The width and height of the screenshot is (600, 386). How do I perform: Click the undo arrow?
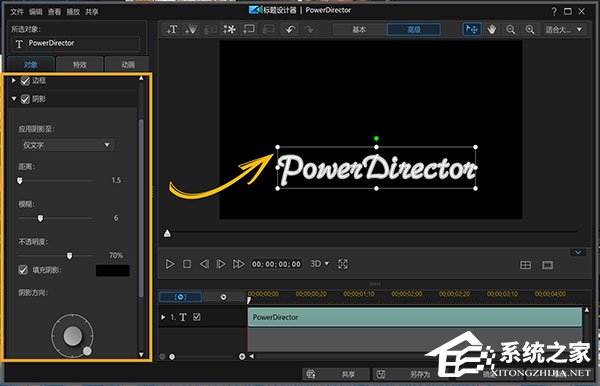pos(290,29)
